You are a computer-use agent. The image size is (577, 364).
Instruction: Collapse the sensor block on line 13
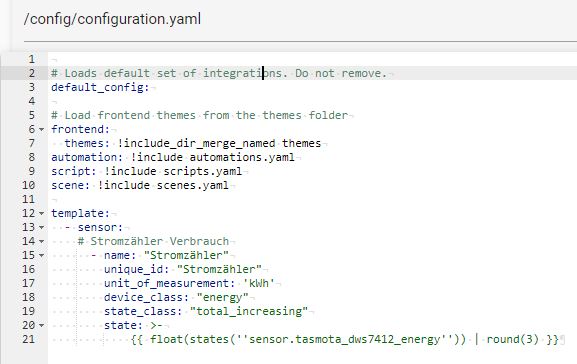coord(41,227)
